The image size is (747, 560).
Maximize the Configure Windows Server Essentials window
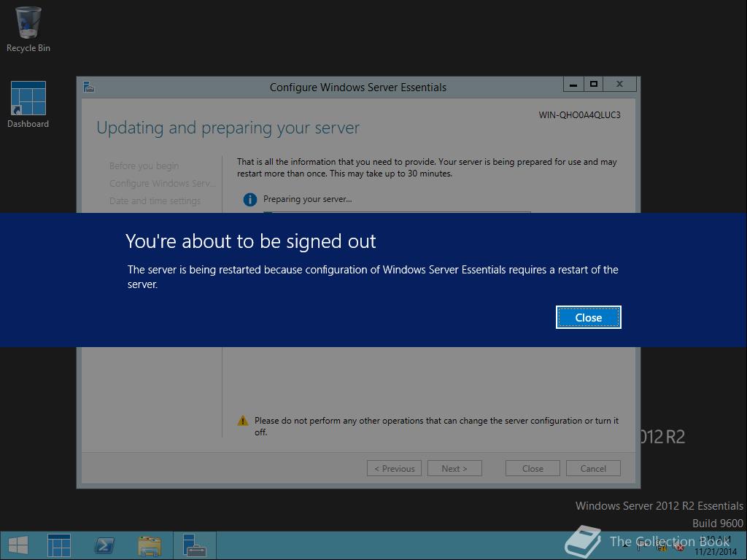[x=594, y=85]
